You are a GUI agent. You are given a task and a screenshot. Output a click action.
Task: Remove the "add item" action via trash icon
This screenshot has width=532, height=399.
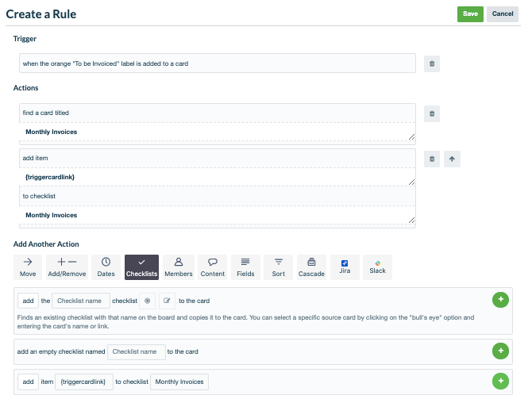click(x=431, y=159)
